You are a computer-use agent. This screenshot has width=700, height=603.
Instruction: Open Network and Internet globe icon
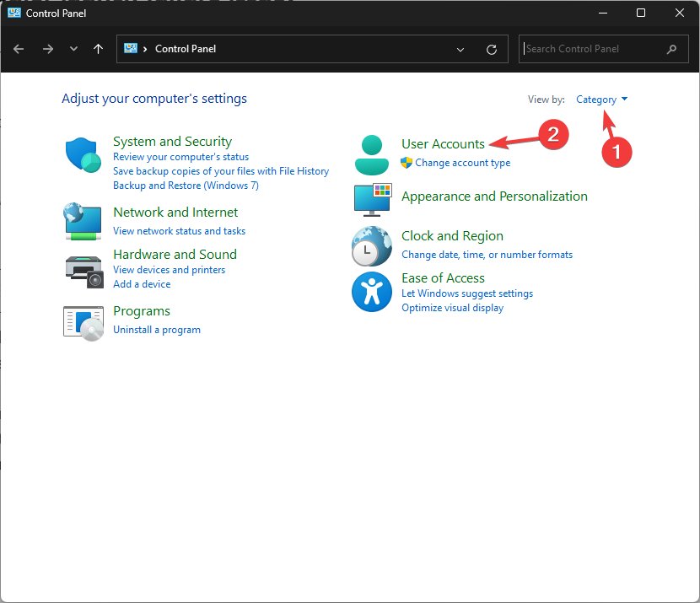click(x=83, y=222)
